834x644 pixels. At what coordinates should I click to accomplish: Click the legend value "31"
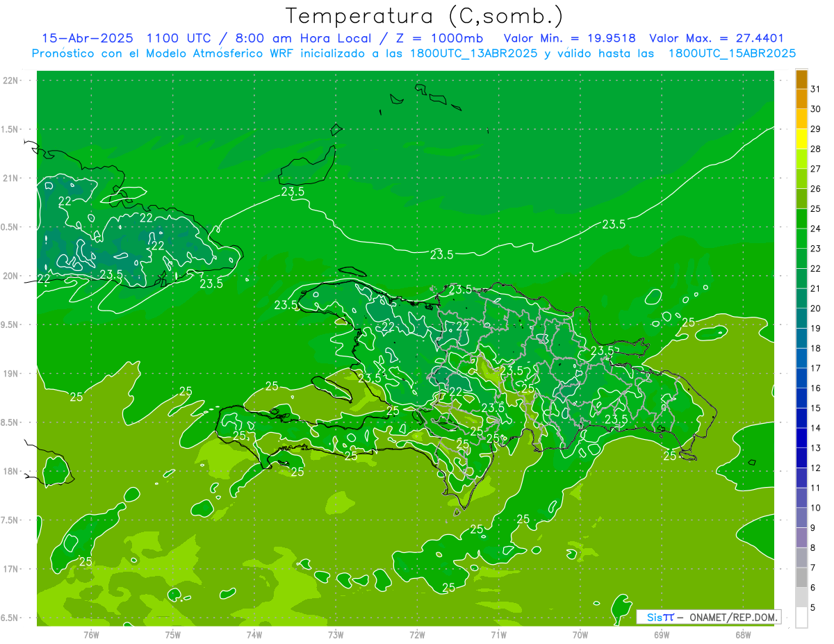(815, 89)
